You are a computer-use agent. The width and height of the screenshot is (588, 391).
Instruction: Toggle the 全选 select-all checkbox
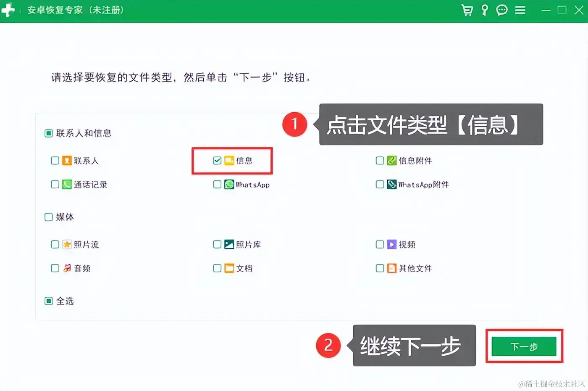tap(49, 301)
